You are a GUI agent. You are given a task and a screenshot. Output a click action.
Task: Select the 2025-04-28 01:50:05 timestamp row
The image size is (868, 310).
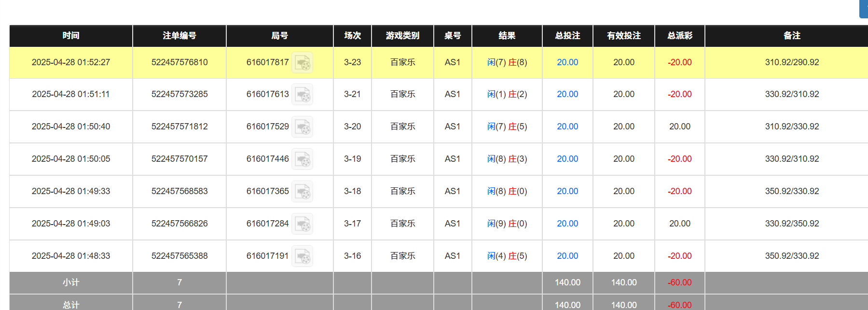[71, 159]
